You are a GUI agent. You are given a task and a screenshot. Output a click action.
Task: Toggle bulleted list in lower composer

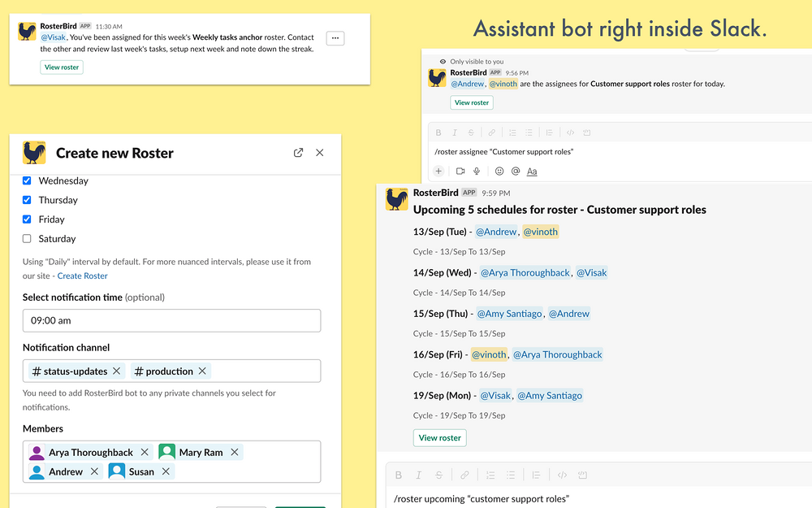[511, 475]
